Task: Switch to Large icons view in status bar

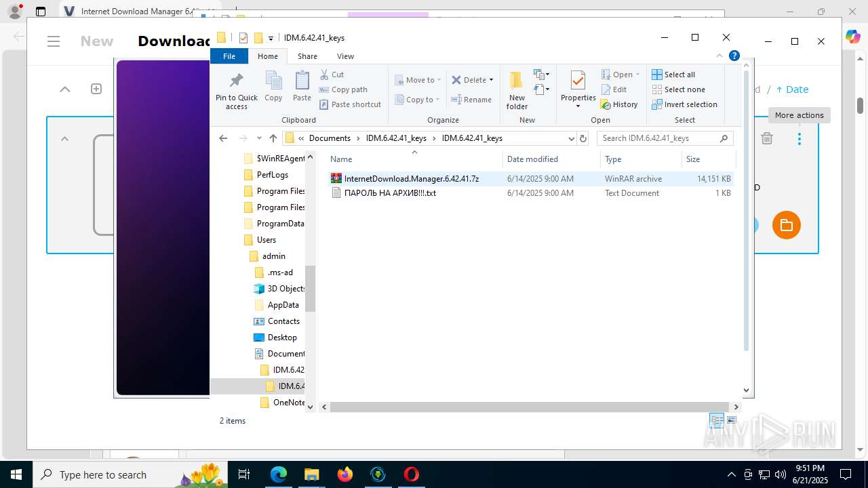Action: [x=732, y=421]
